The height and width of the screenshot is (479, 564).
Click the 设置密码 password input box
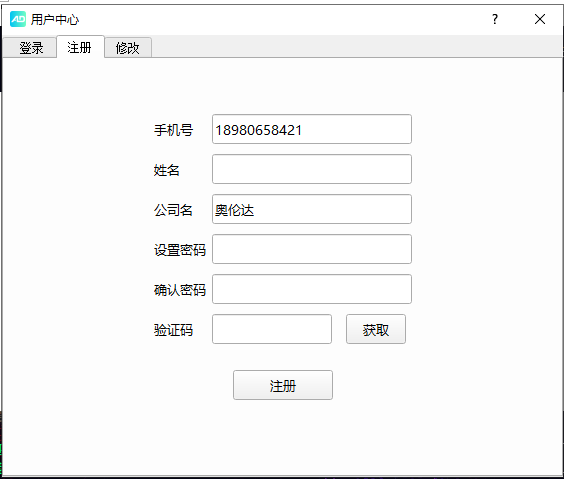311,249
